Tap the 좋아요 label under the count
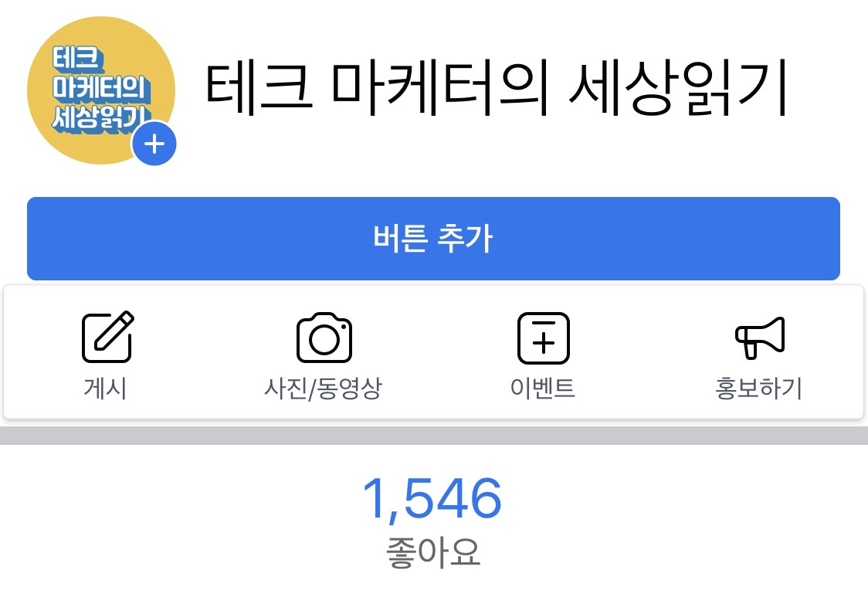Screen dimensions: 868x594 (433, 552)
